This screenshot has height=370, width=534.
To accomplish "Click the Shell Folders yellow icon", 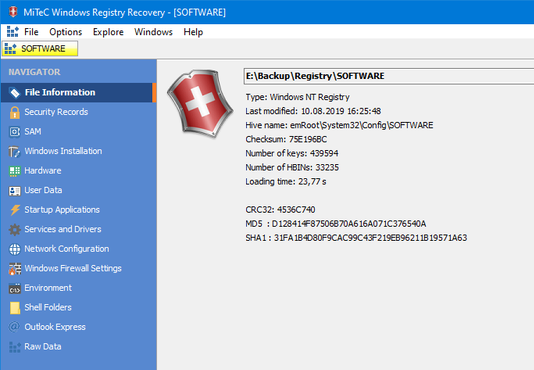I will click(15, 308).
